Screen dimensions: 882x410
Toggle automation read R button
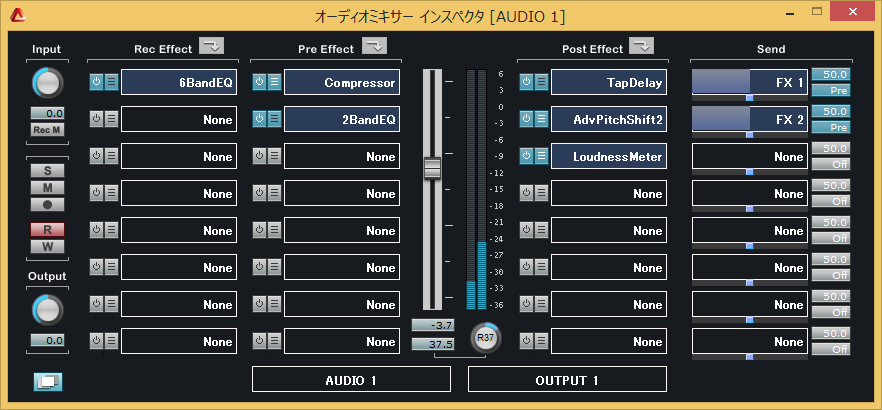[47, 229]
